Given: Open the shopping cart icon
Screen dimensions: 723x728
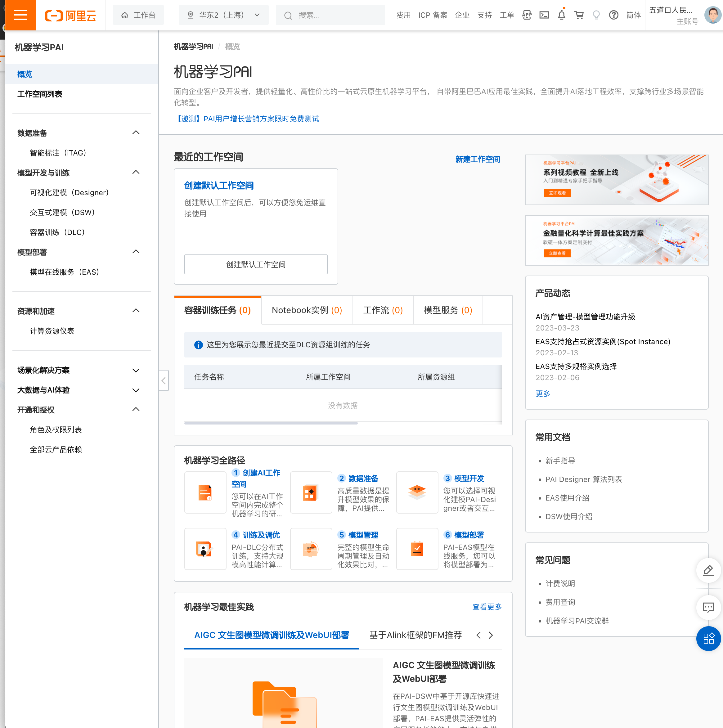Looking at the screenshot, I should click(579, 15).
